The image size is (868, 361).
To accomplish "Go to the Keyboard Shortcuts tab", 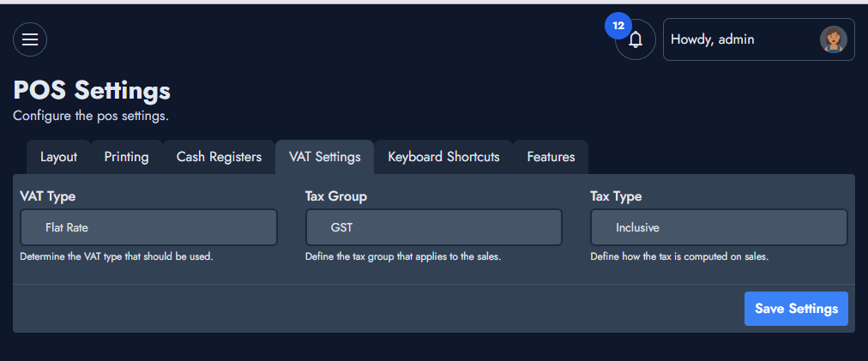I will pos(444,157).
